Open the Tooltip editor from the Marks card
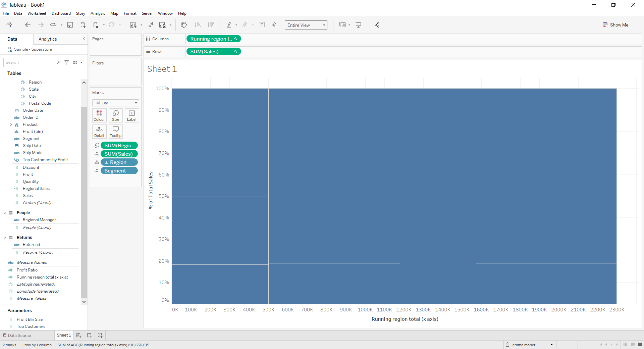 115,131
